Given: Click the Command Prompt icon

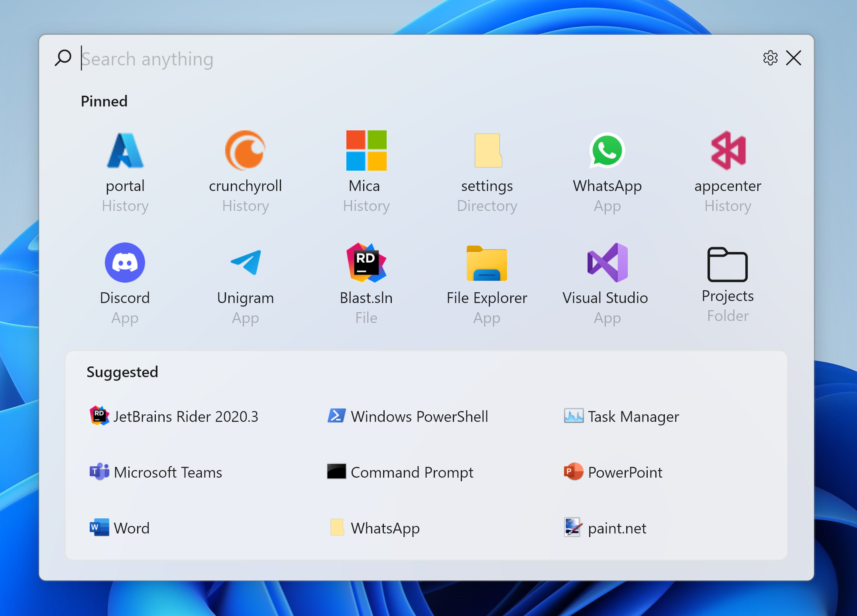Looking at the screenshot, I should point(336,471).
